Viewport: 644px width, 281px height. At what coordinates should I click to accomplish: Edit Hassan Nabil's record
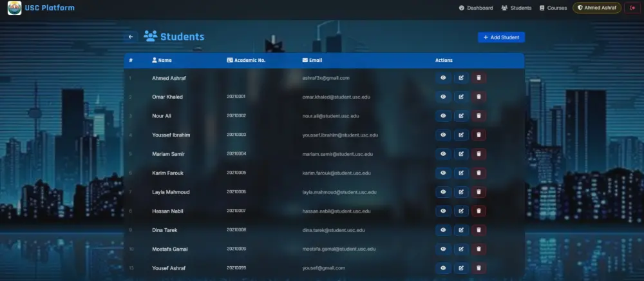[461, 211]
